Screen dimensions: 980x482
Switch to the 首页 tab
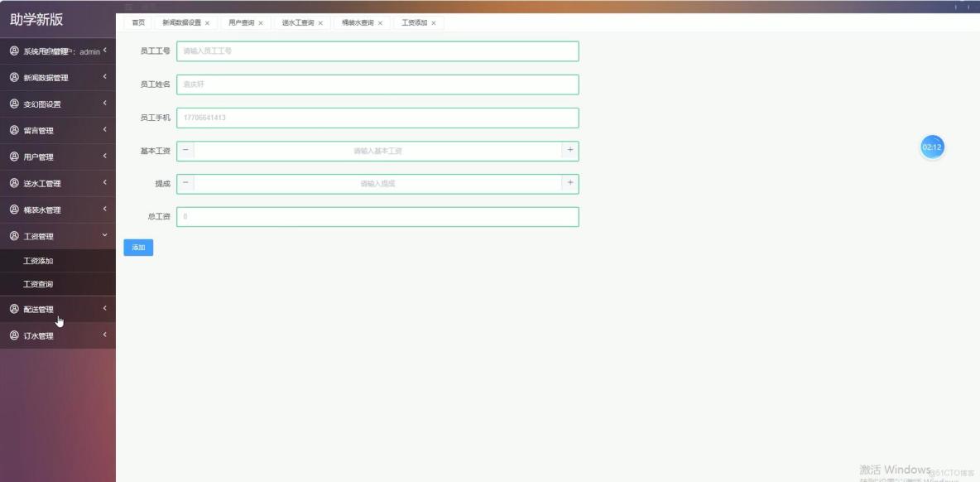pyautogui.click(x=137, y=22)
